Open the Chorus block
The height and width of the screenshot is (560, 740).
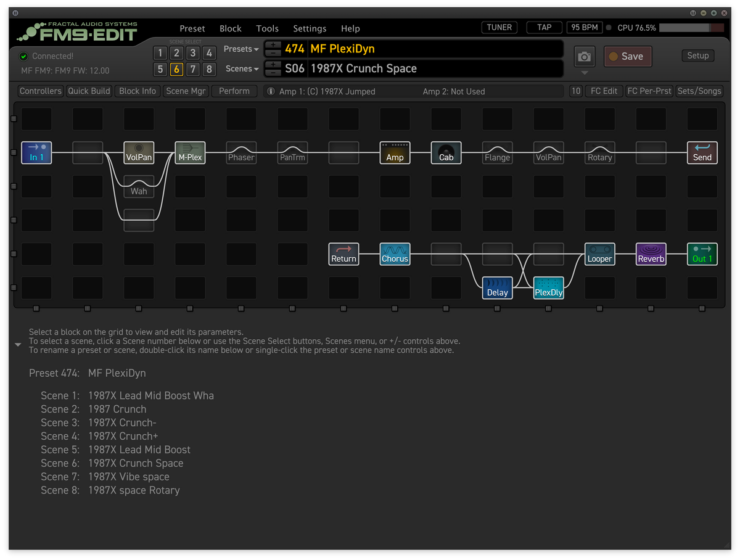point(395,254)
